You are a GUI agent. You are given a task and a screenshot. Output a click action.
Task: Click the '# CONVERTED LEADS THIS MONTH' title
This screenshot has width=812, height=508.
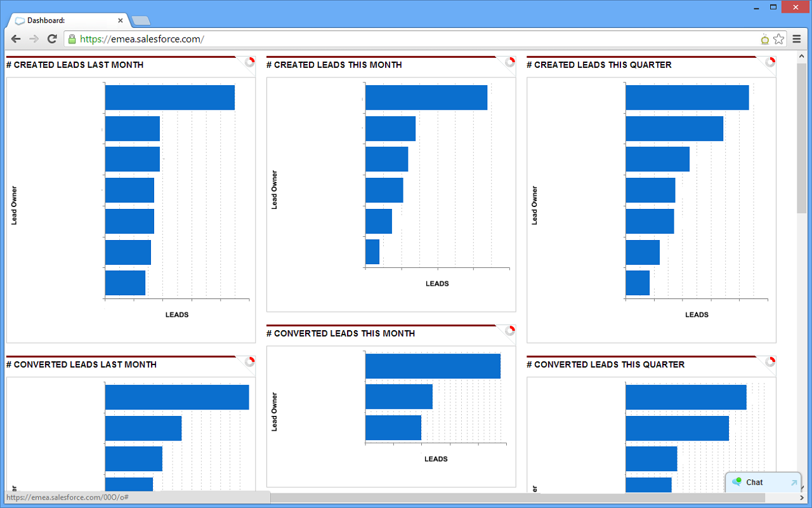click(x=341, y=333)
